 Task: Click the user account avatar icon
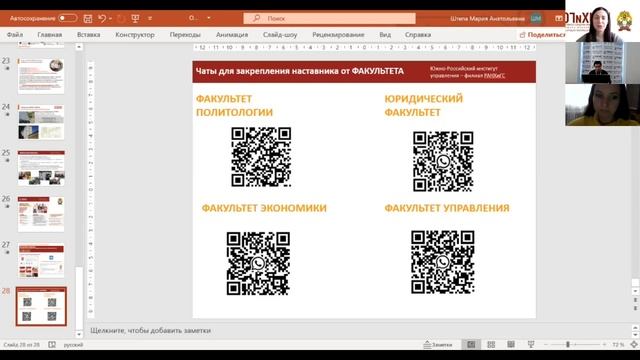coord(536,18)
